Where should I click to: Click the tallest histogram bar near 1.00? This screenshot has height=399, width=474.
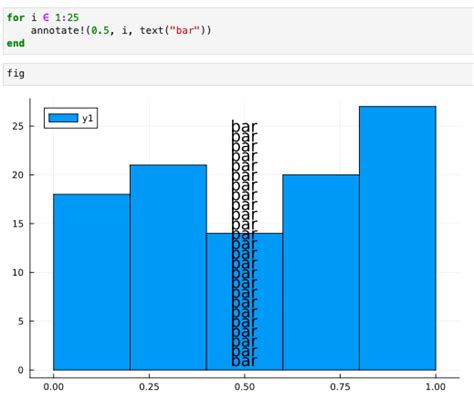(x=397, y=238)
